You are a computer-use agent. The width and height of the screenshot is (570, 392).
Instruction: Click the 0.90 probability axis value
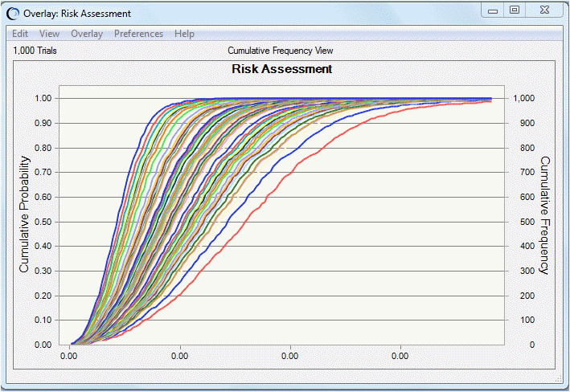tap(43, 123)
